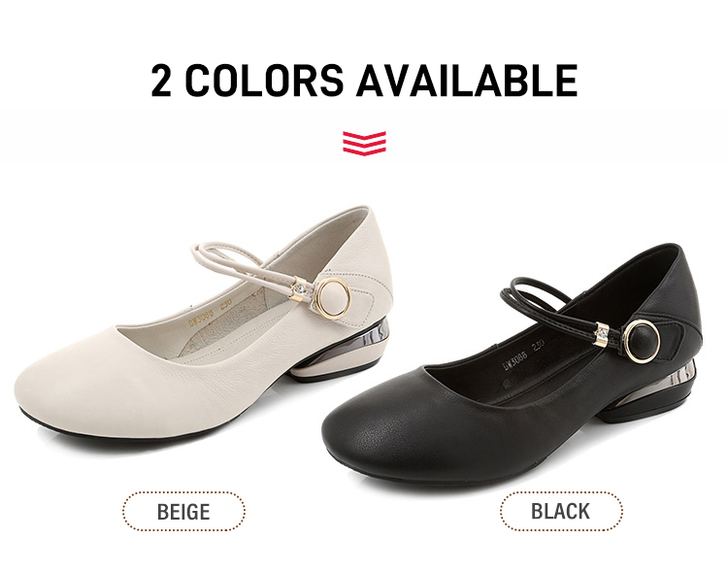Click the black shoe image

click(x=512, y=365)
